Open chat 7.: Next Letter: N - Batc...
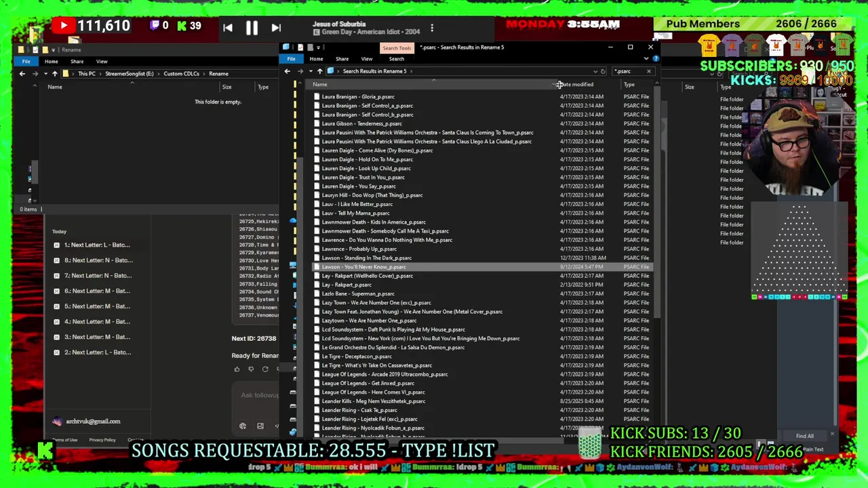This screenshot has height=488, width=868. [x=97, y=276]
